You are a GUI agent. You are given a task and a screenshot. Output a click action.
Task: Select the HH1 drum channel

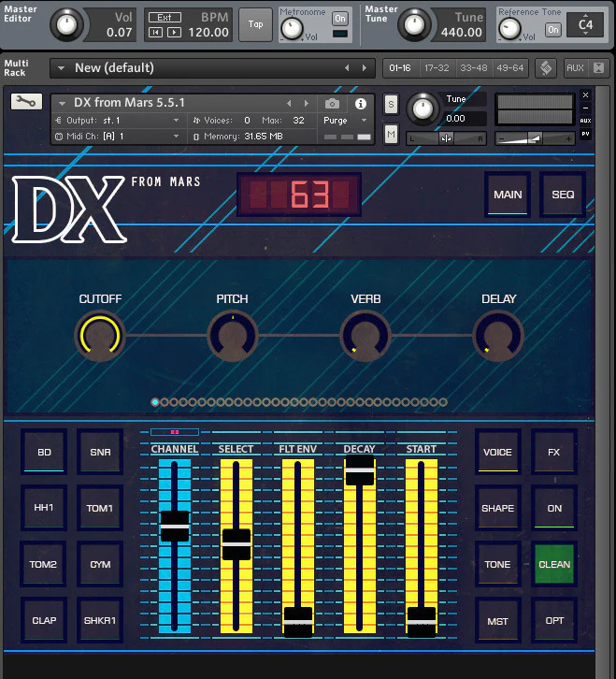(44, 508)
